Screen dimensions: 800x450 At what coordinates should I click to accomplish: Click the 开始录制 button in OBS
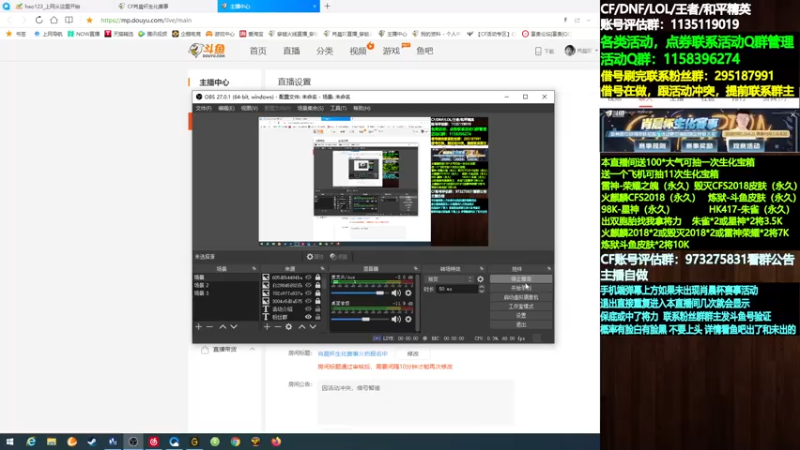(x=521, y=288)
